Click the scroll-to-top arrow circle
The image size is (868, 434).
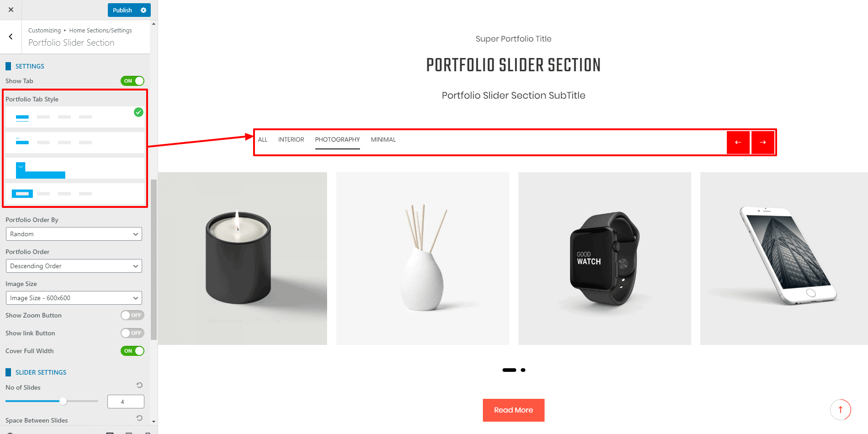pos(841,409)
